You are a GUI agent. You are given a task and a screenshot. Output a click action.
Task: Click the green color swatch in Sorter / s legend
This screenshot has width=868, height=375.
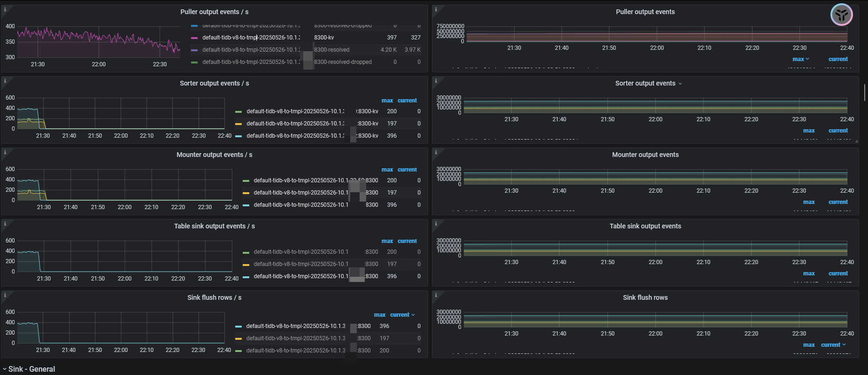point(238,112)
